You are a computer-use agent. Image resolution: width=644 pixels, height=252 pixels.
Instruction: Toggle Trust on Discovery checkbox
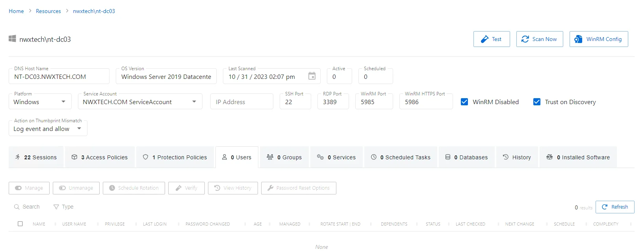point(537,102)
